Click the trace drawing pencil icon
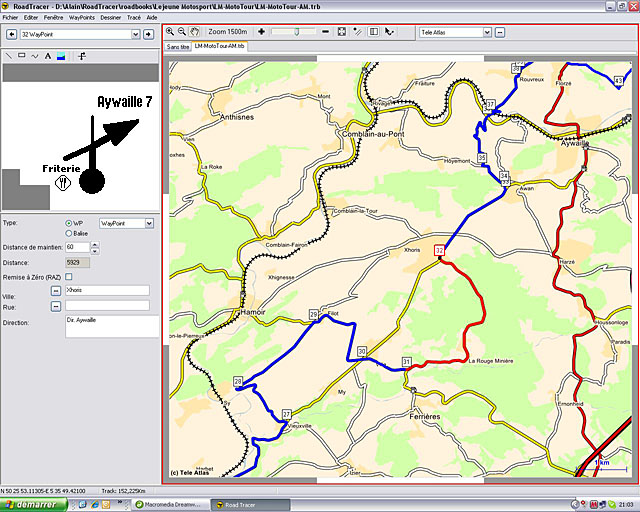The width and height of the screenshot is (640, 512). [358, 31]
